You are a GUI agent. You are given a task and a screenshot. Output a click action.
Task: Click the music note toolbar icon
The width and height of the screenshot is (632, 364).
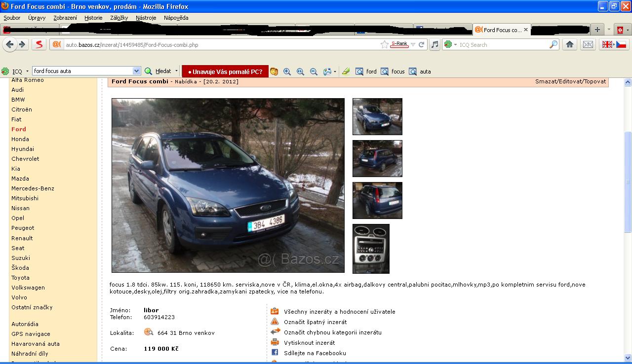(434, 44)
